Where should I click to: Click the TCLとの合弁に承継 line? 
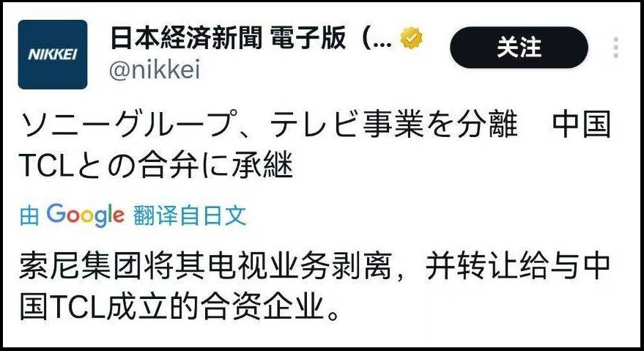pos(155,168)
